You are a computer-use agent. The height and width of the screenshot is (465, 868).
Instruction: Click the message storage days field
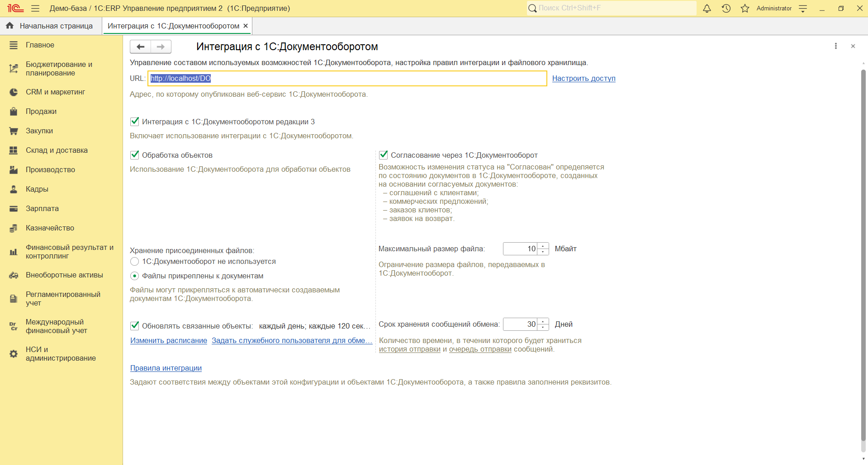(x=520, y=324)
